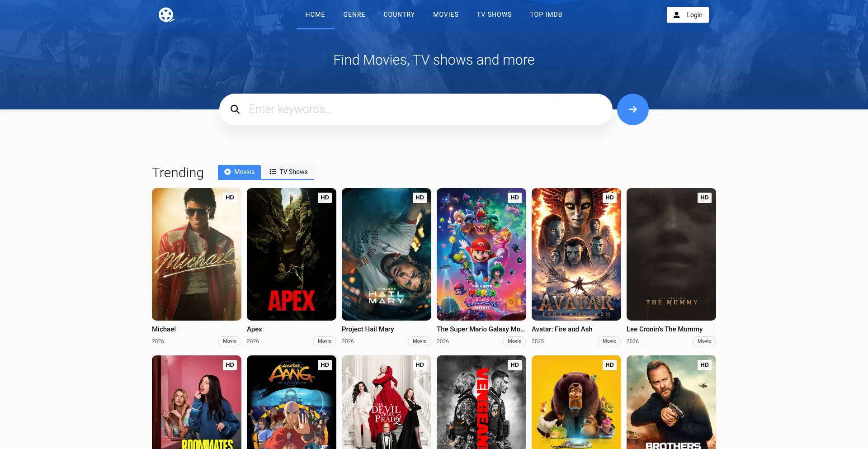Open The Devil Wears Prada 2 poster

(x=387, y=402)
